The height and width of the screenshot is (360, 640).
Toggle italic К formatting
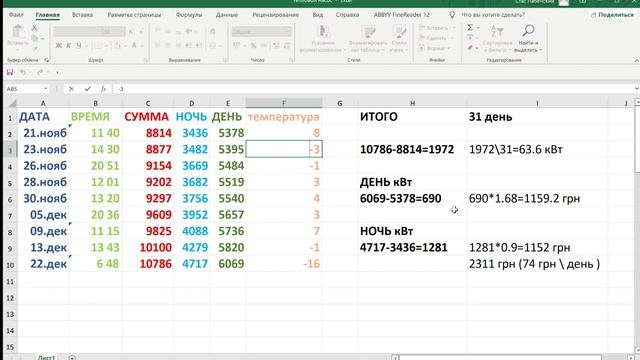(x=69, y=45)
